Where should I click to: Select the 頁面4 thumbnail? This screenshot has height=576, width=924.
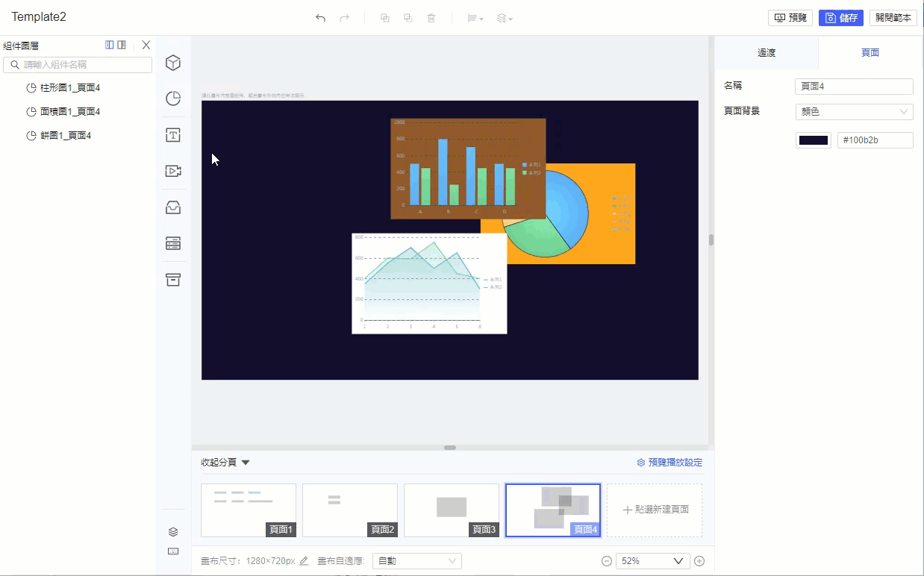click(553, 510)
